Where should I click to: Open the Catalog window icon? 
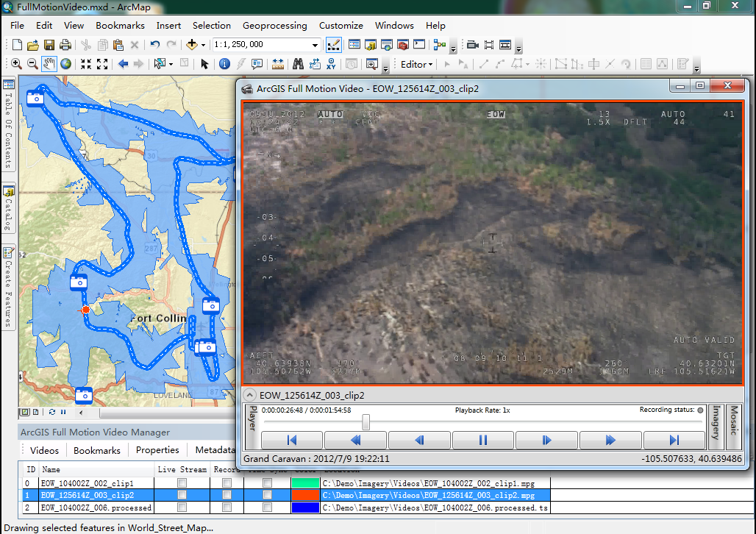tap(371, 45)
